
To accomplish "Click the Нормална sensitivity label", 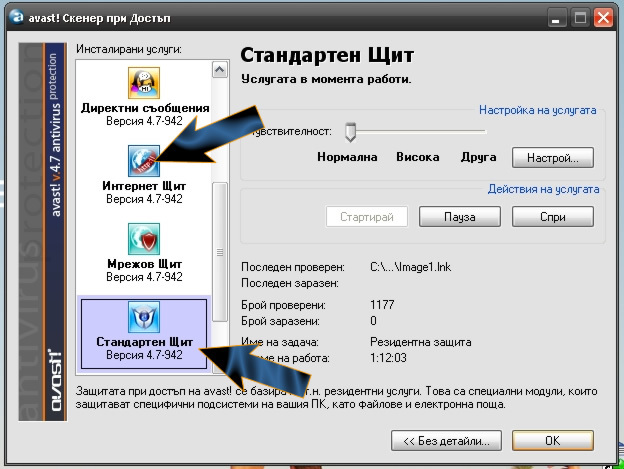I will [x=347, y=157].
